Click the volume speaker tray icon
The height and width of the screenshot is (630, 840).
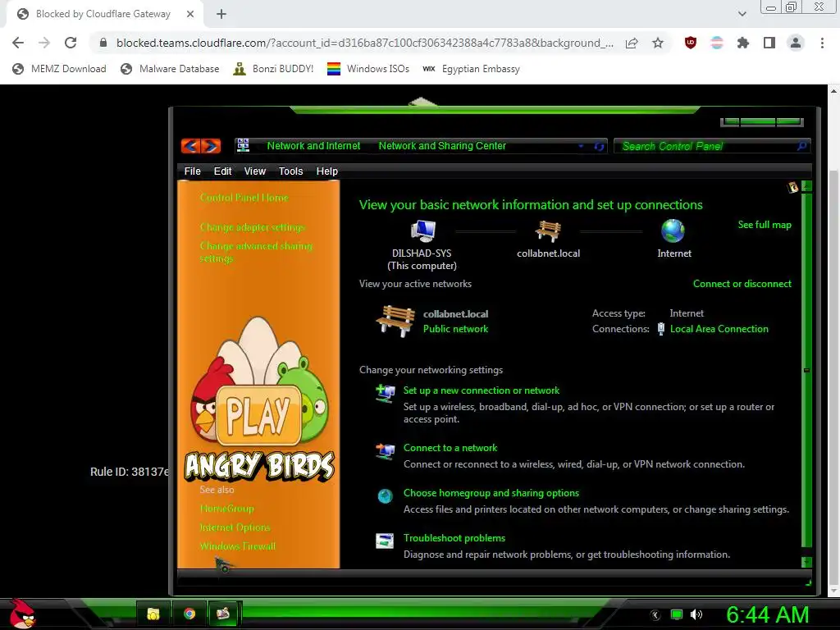pos(696,614)
